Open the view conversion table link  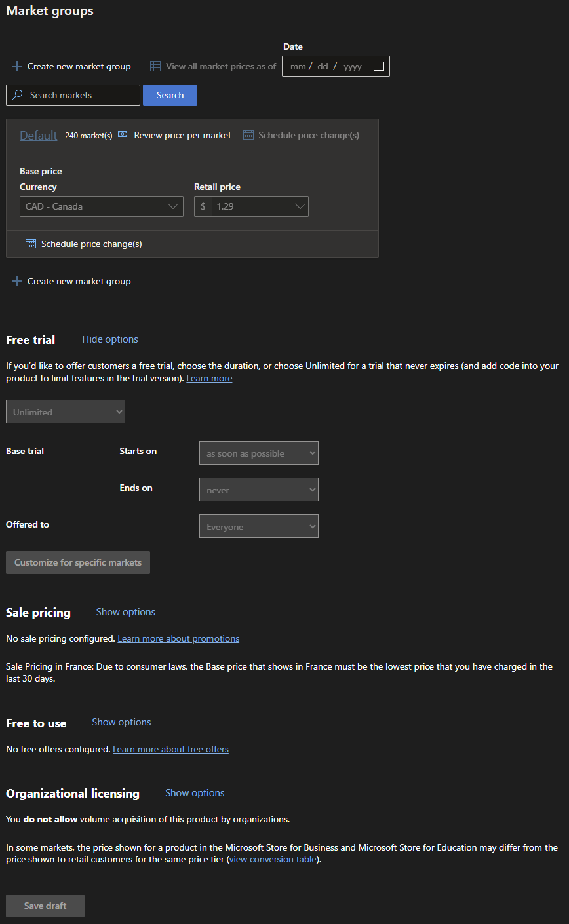(x=273, y=859)
